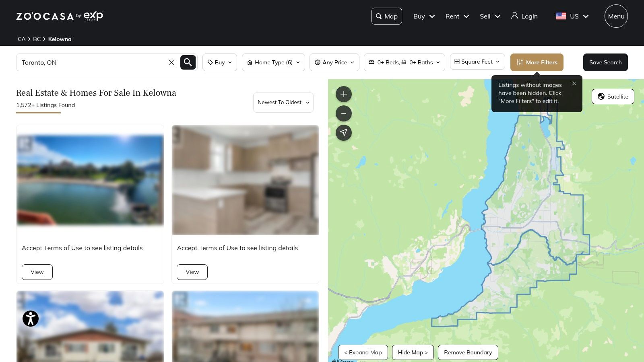Hide the map panel
The height and width of the screenshot is (362, 644).
click(x=413, y=352)
